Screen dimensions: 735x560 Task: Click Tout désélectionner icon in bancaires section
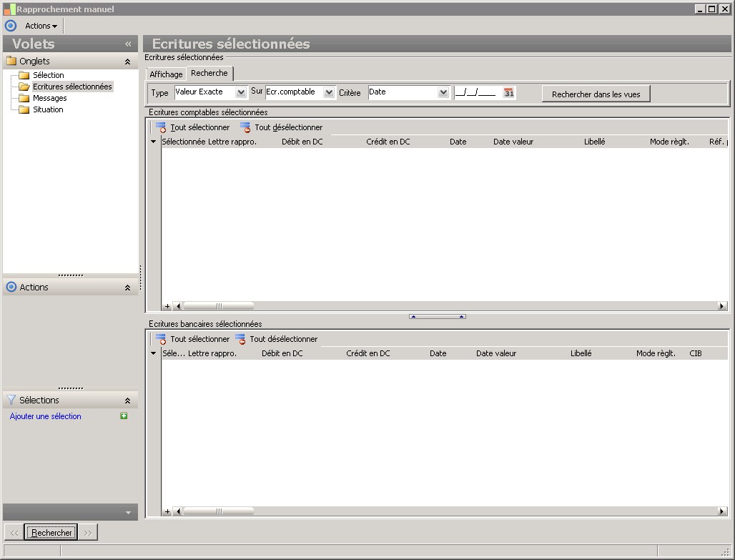tap(240, 339)
